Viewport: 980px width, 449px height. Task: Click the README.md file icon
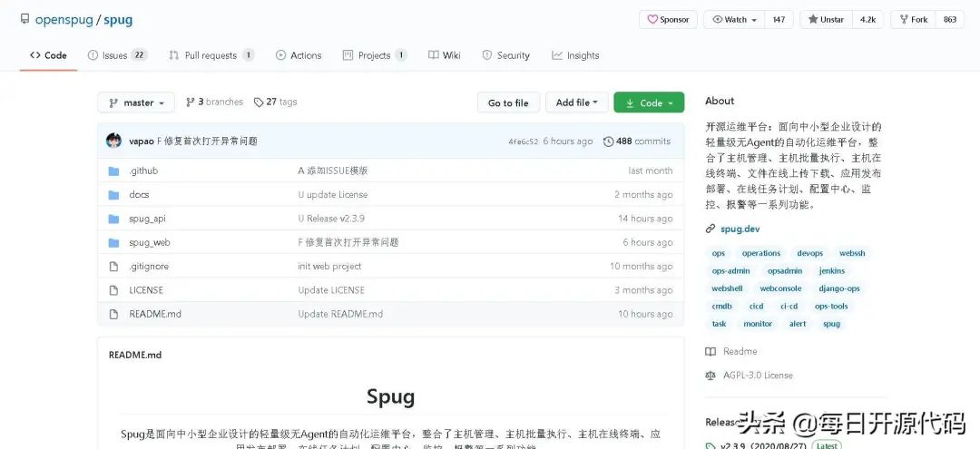pyautogui.click(x=113, y=314)
